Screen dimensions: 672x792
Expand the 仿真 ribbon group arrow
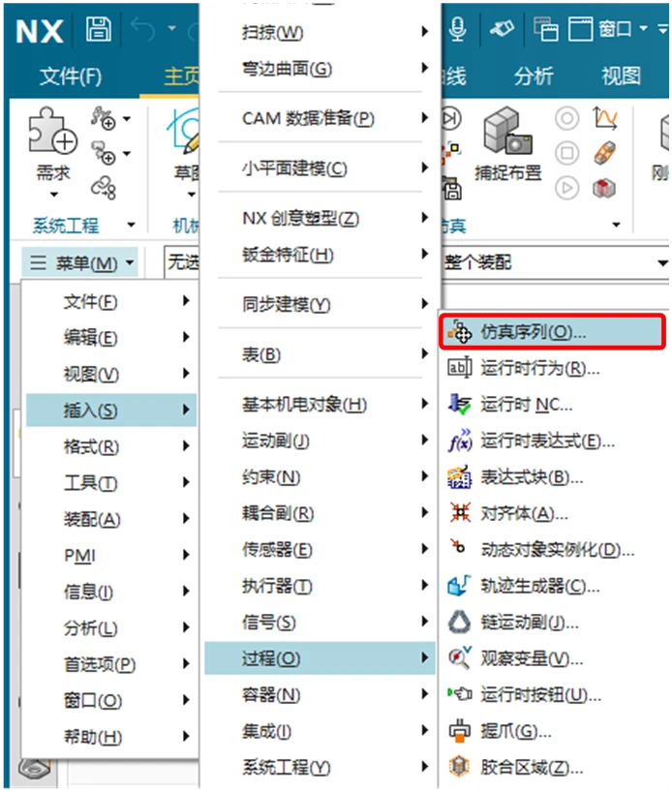tap(617, 225)
